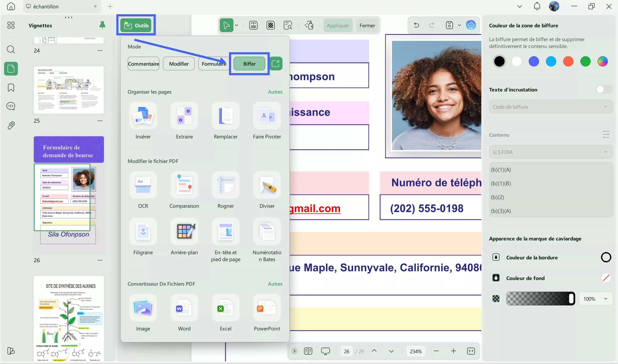Click the undo arrow in the toolbar
Screen dimensions: 618x364
point(416,25)
